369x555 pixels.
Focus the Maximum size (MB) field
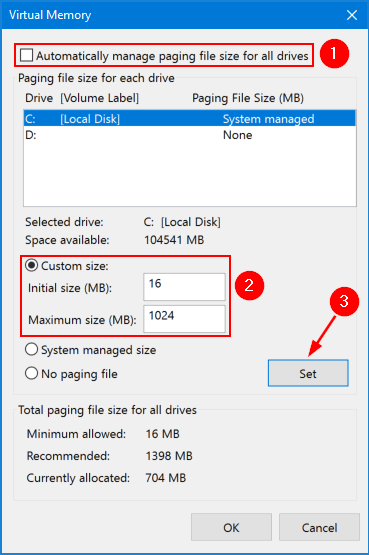[184, 319]
